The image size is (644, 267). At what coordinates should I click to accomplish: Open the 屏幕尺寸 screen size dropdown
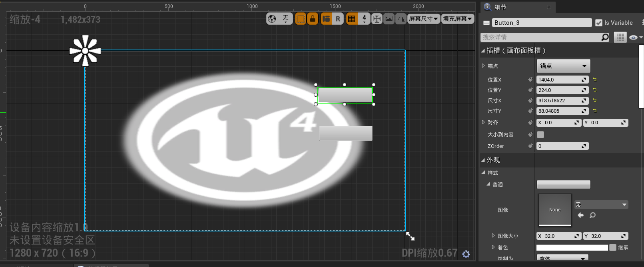pyautogui.click(x=423, y=19)
